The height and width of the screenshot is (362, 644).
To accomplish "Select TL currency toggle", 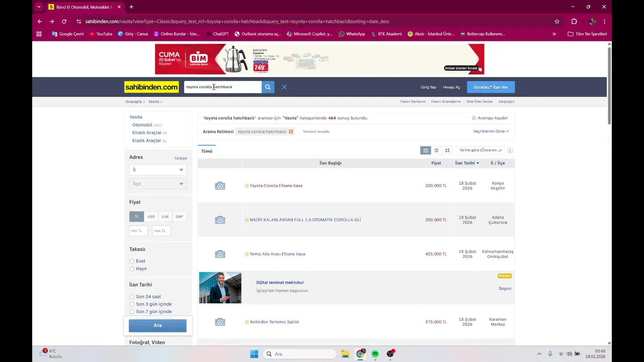I will coord(136,217).
